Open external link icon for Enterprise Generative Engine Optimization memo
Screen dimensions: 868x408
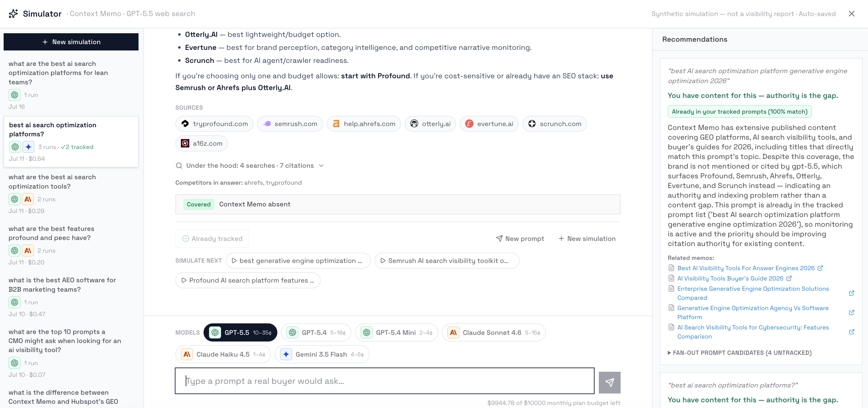[x=851, y=293]
